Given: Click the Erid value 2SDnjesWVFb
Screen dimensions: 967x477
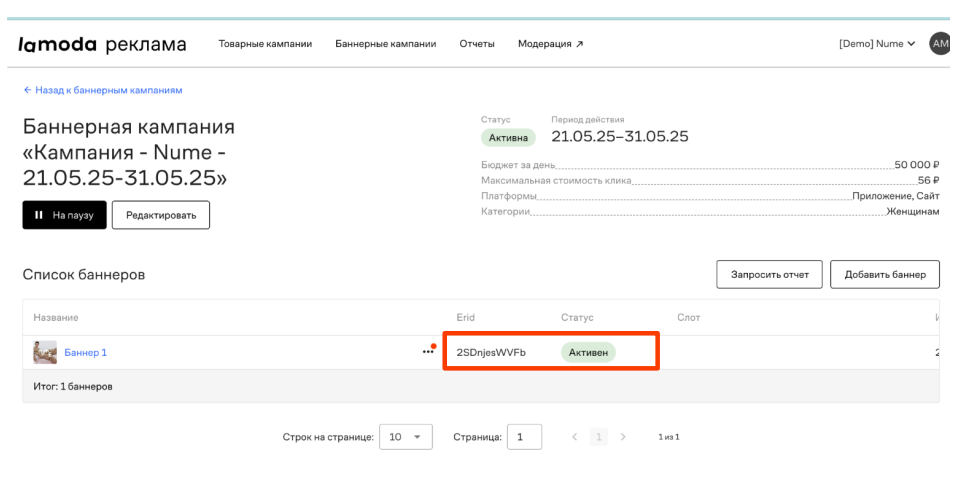Looking at the screenshot, I should tap(491, 352).
